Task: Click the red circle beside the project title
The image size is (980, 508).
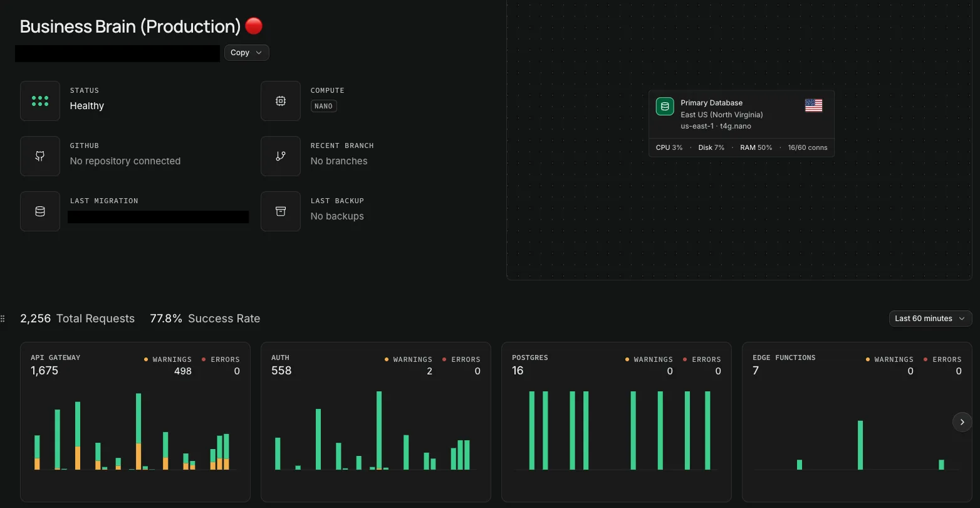Action: [254, 26]
